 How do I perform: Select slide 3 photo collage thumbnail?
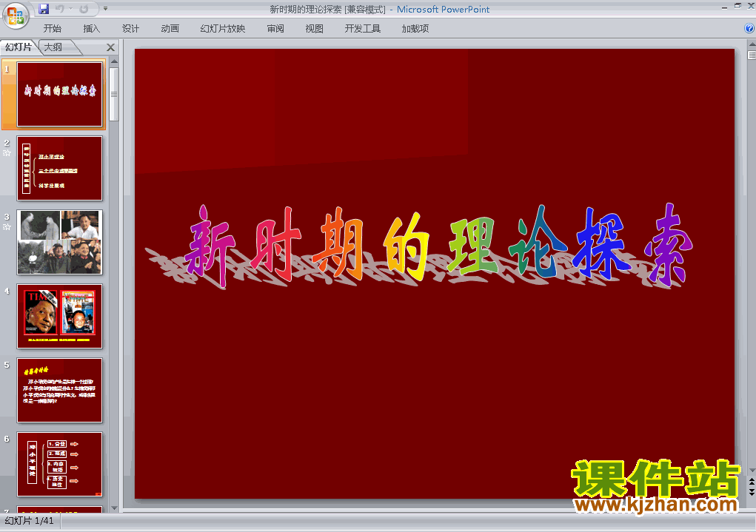click(x=60, y=242)
